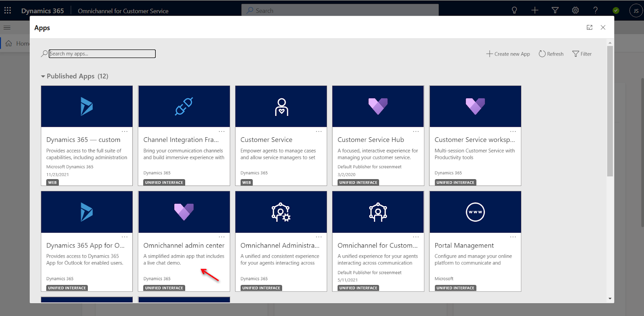Open more options for Dynamics 365 App for Outlook

[125, 237]
